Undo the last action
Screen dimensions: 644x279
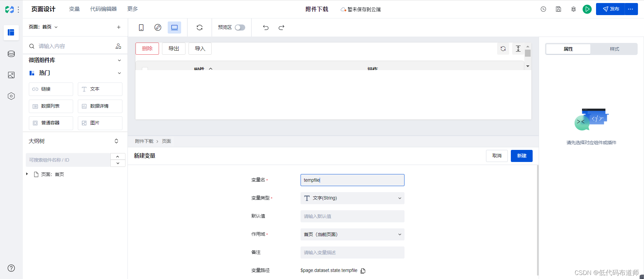point(266,27)
